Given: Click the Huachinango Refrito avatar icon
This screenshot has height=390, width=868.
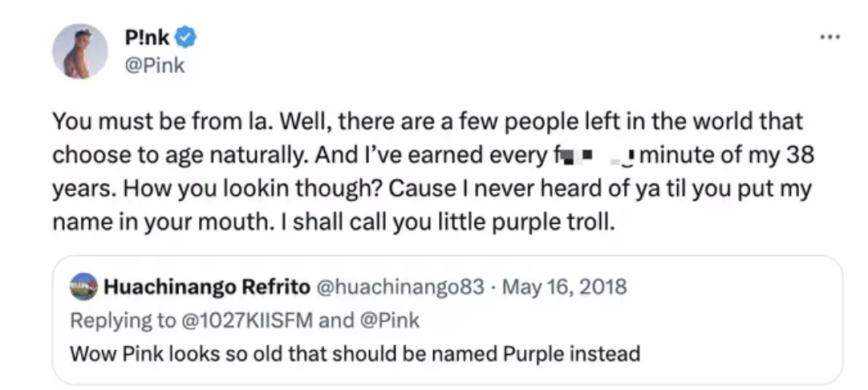Looking at the screenshot, I should coord(83,286).
